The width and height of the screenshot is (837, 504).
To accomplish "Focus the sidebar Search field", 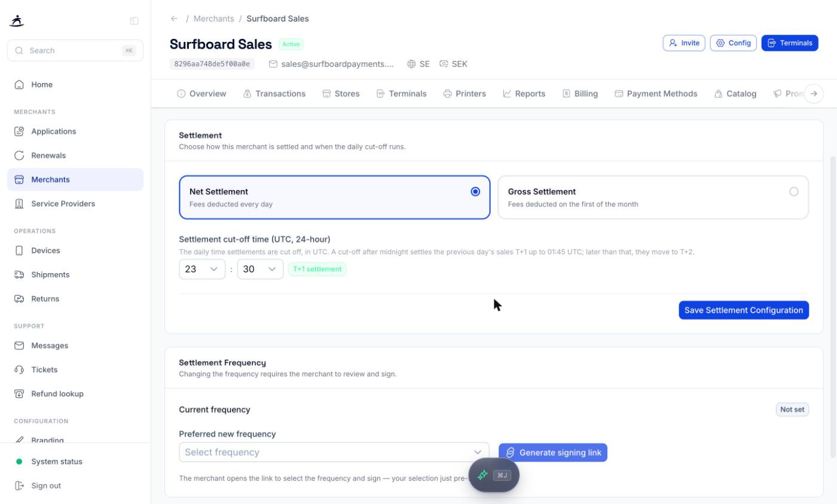I will click(x=75, y=51).
